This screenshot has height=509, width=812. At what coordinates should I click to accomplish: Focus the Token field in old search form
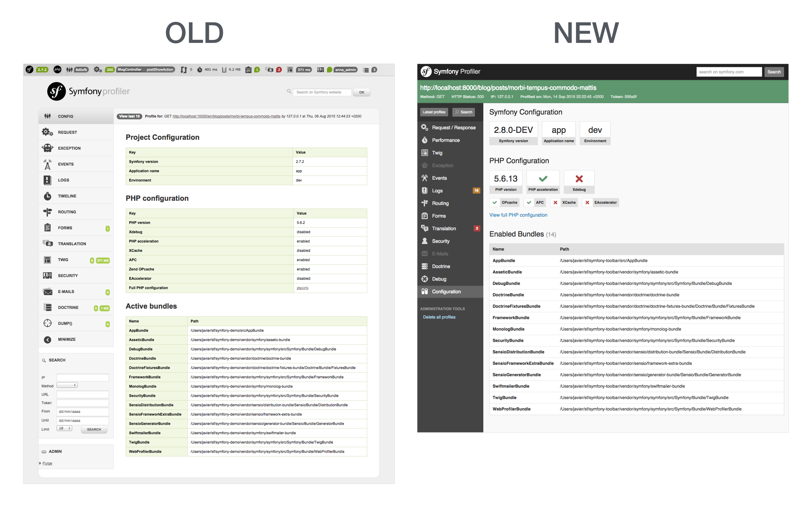pyautogui.click(x=82, y=403)
